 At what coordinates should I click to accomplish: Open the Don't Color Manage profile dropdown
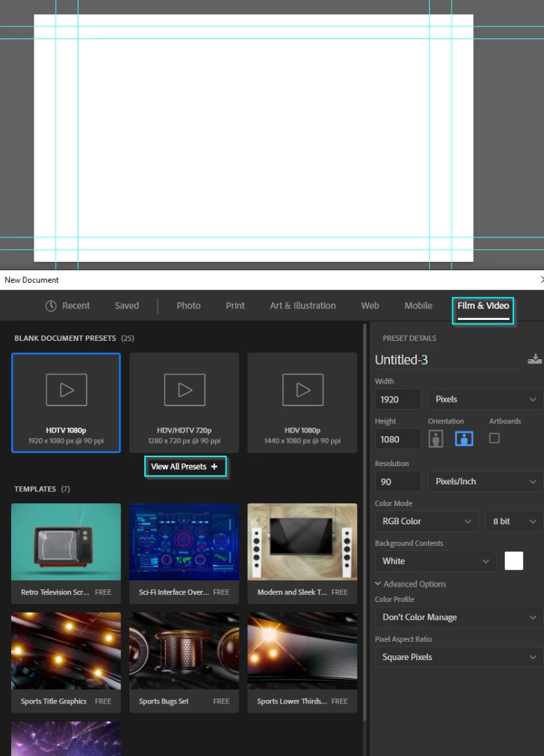[x=459, y=617]
